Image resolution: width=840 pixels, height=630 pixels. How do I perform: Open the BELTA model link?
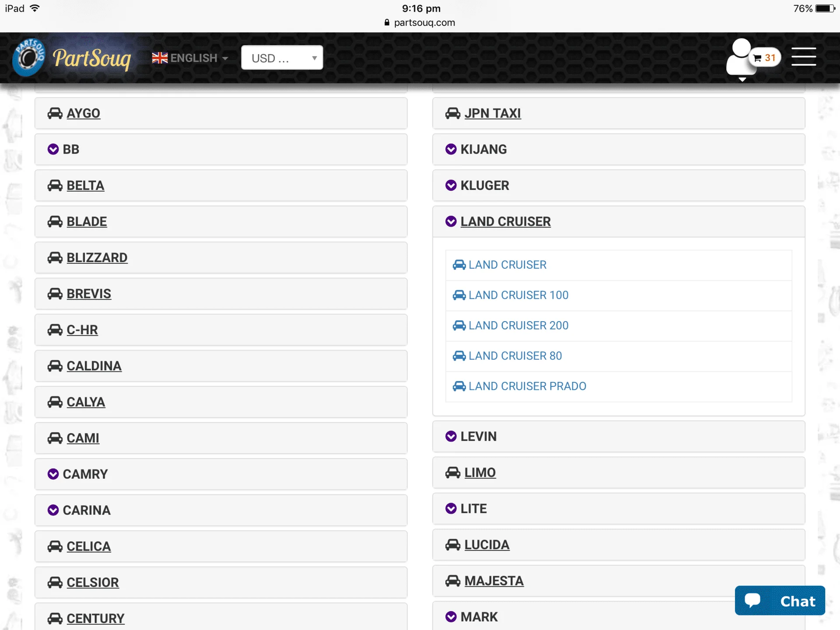coord(85,185)
